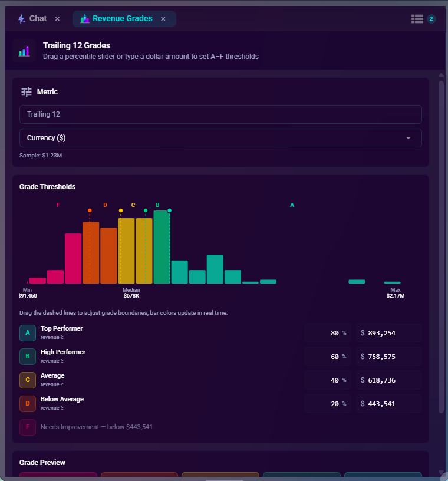Click the Median $678K axis label

131,293
